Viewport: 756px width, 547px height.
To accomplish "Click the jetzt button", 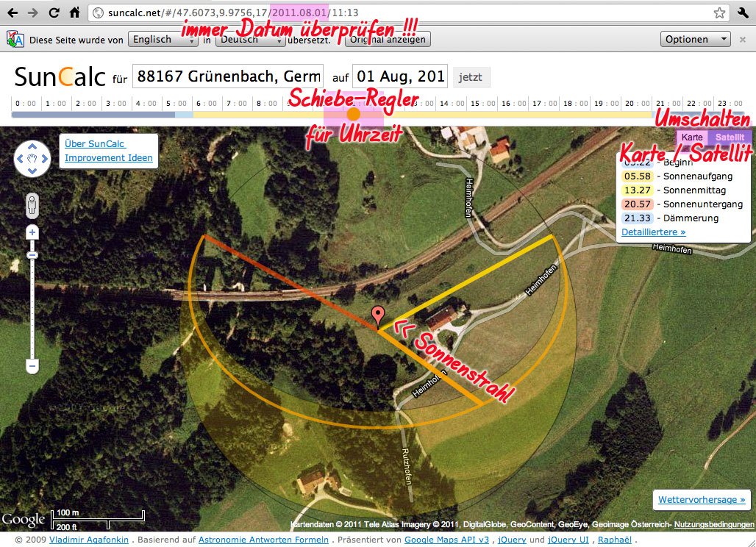I will (x=471, y=77).
